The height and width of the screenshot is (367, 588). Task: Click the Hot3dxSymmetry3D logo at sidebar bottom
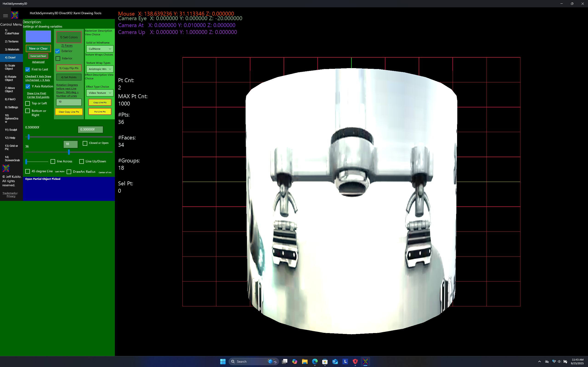pos(6,168)
